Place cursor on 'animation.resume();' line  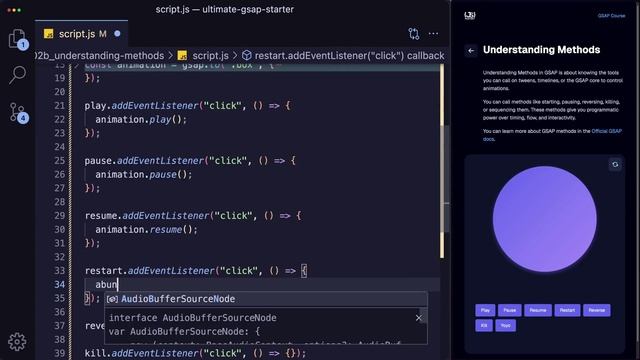(x=146, y=230)
